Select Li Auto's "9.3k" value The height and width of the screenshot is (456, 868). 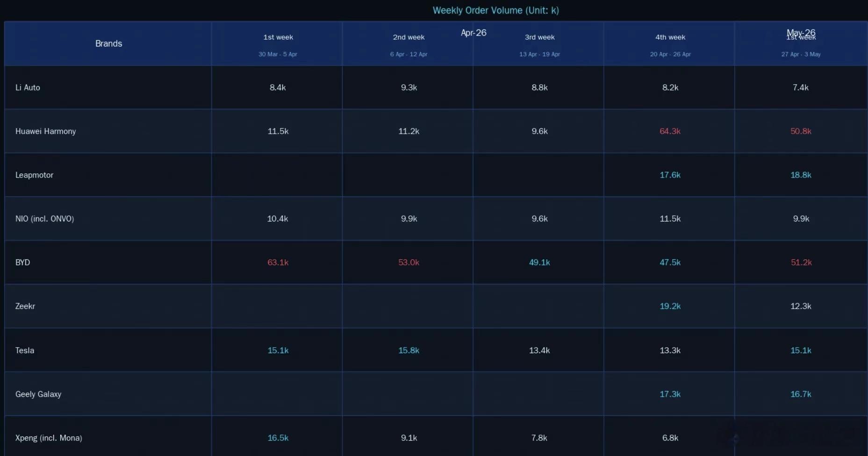409,87
